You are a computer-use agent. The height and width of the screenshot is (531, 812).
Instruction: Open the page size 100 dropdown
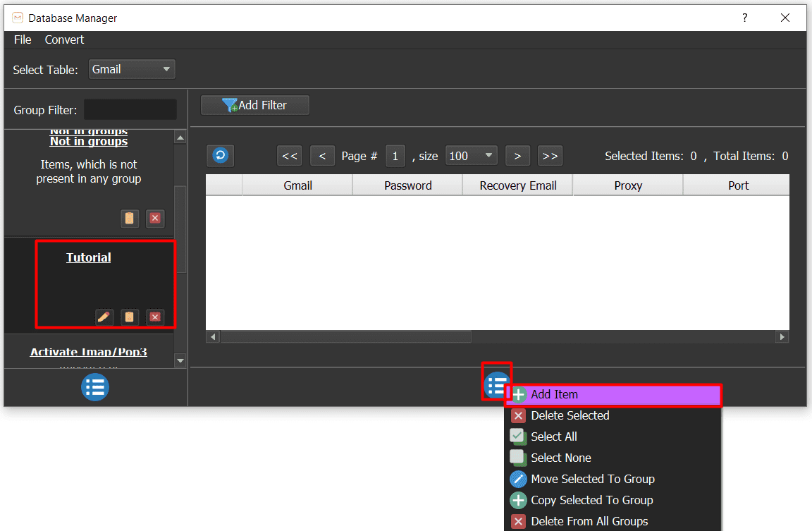click(472, 156)
